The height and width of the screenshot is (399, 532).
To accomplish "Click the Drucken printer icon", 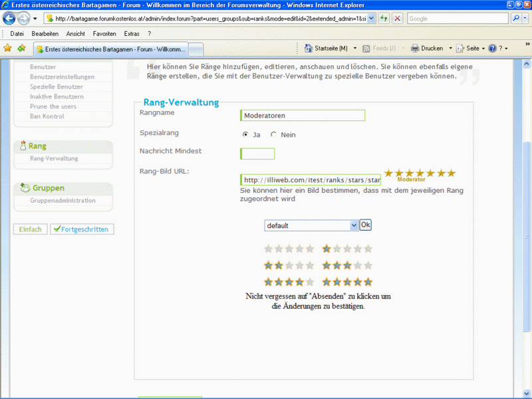I will (x=415, y=48).
